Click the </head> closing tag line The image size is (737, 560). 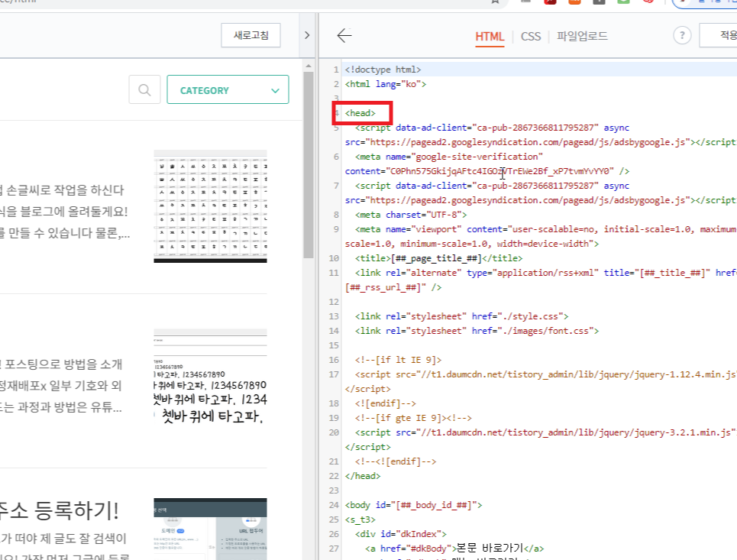coord(362,476)
